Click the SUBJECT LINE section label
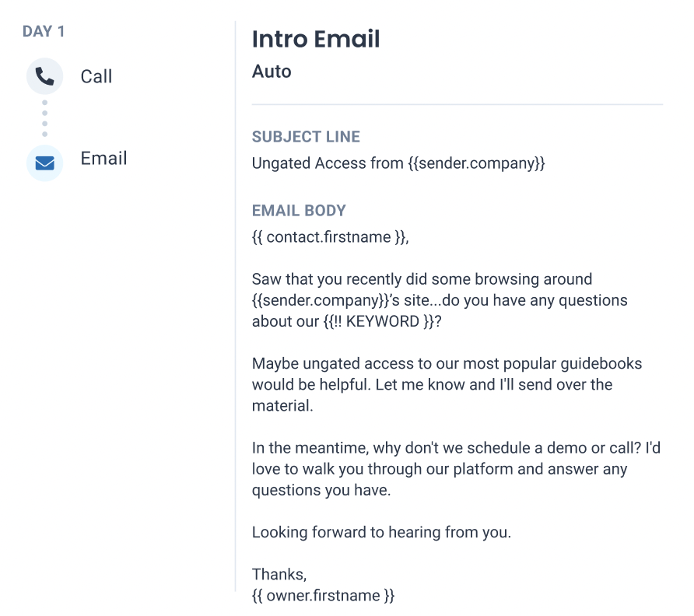Screen dimensions: 694x616 pyautogui.click(x=306, y=137)
